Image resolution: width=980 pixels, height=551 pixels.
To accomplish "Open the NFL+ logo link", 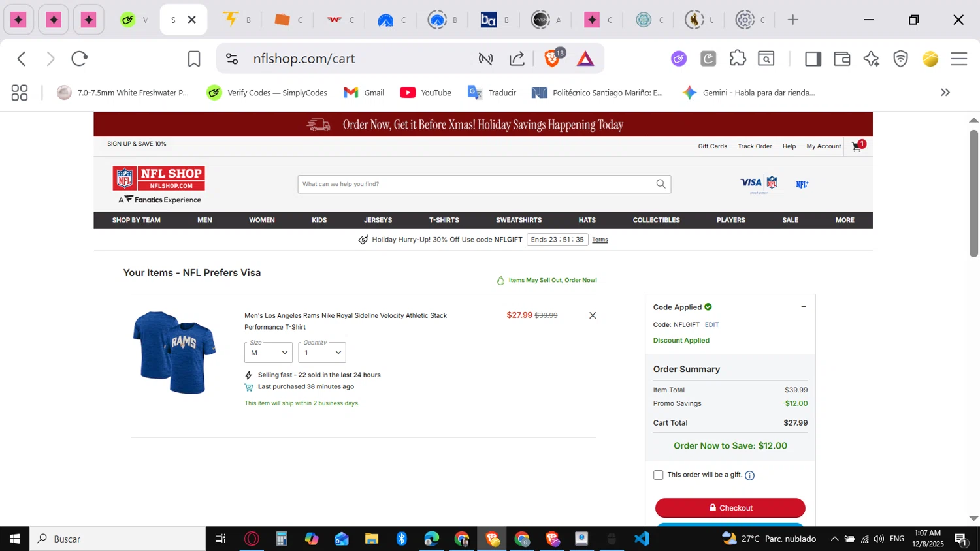I will (x=802, y=185).
